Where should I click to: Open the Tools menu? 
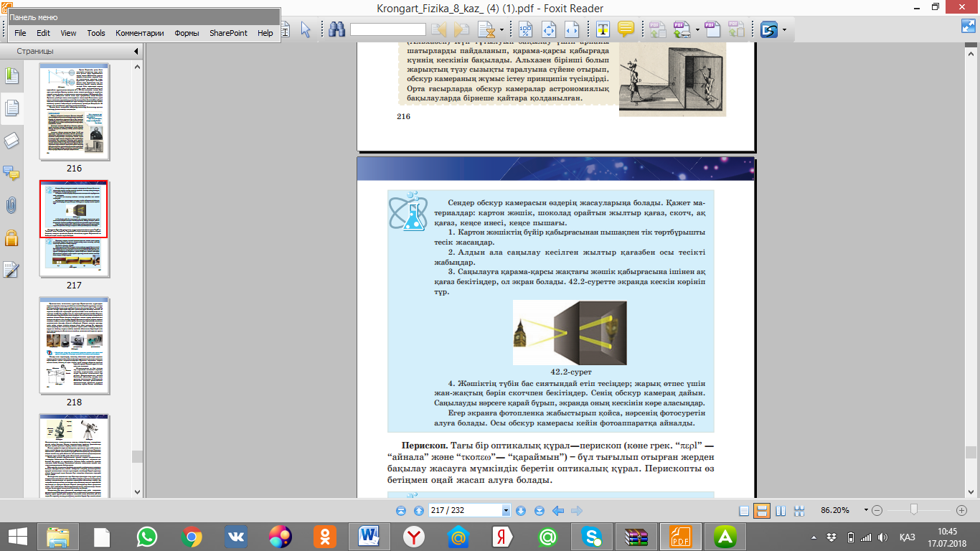point(96,33)
